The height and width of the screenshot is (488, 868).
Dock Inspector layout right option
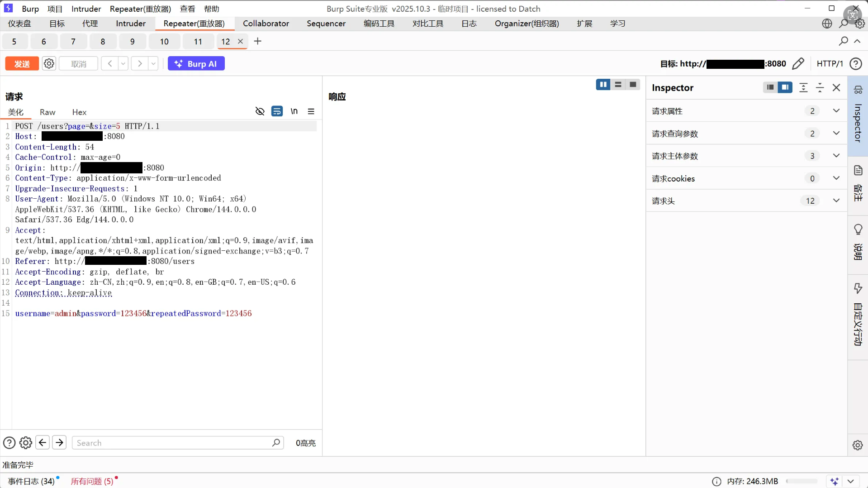tap(785, 87)
